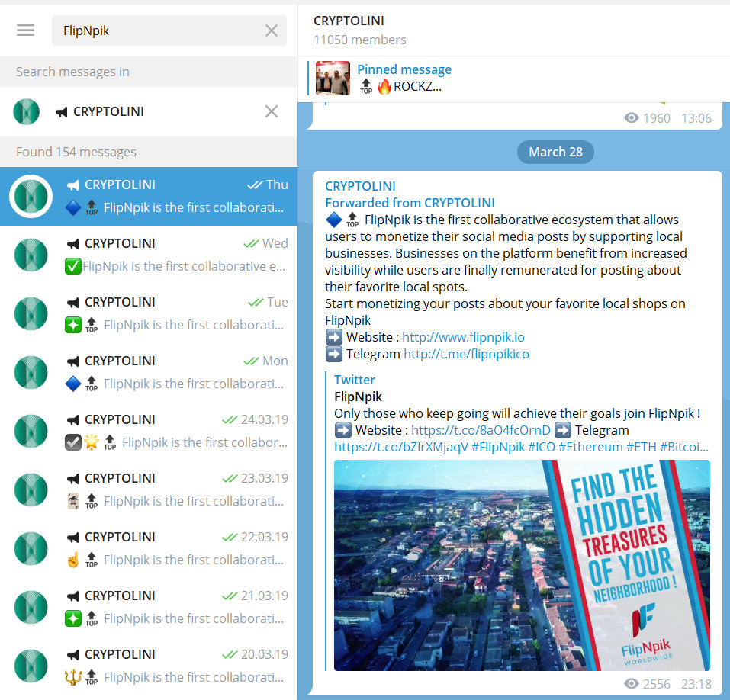Click the #ETH hashtag
This screenshot has width=730, height=700.
[x=642, y=447]
